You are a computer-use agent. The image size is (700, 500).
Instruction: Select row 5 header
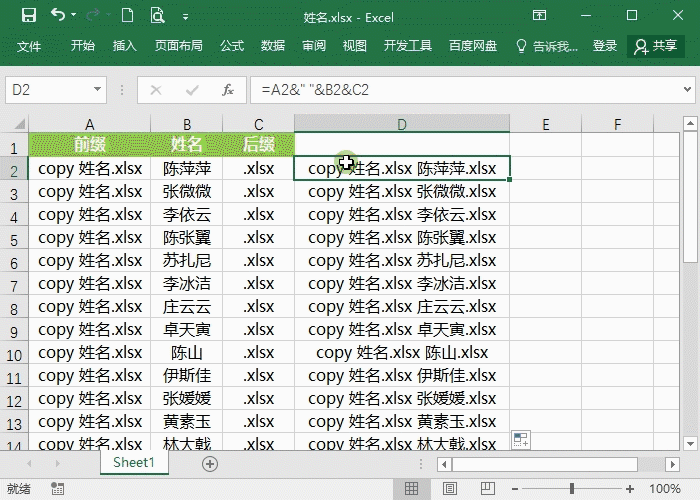click(14, 240)
